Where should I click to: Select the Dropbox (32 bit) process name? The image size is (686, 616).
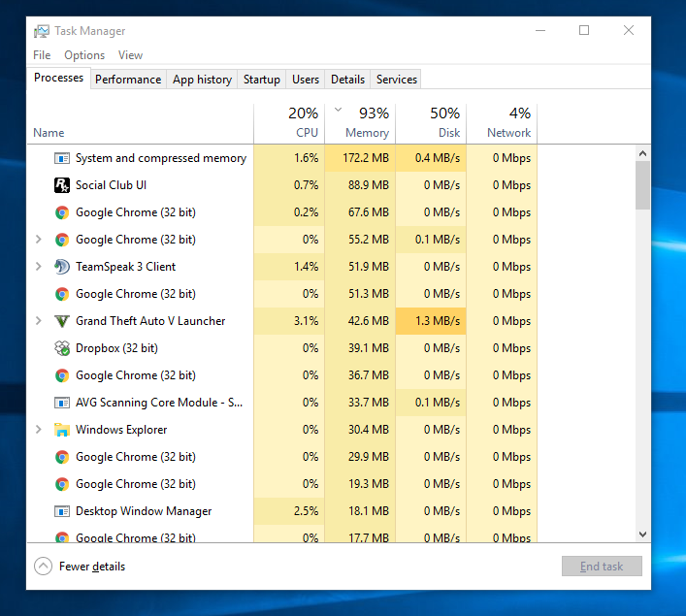pos(116,348)
